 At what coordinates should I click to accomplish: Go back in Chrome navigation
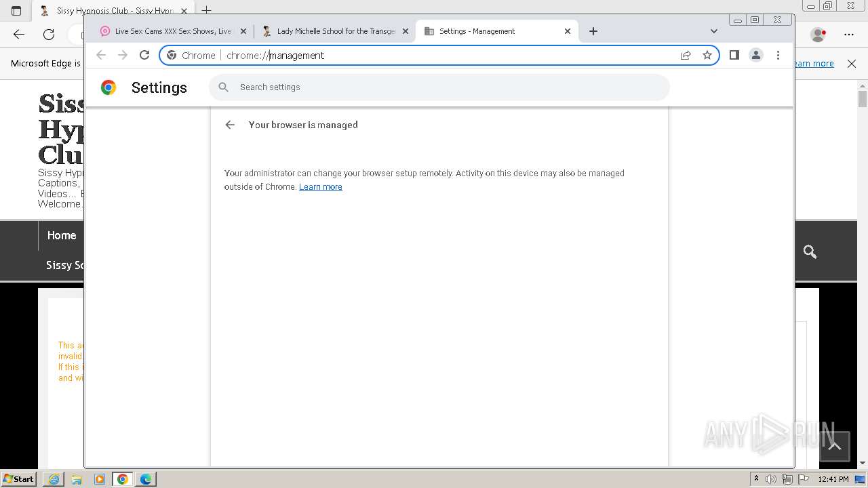tap(101, 55)
